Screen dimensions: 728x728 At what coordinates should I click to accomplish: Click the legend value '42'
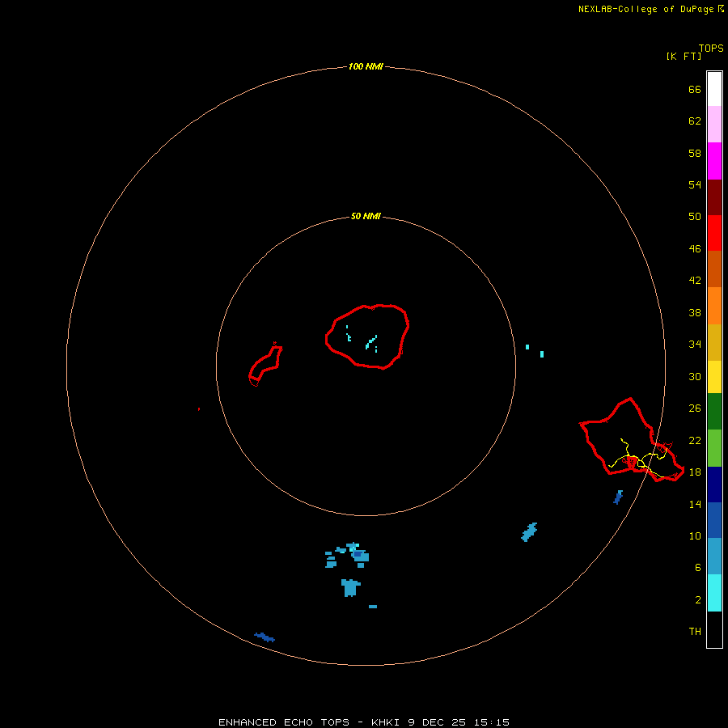point(695,280)
